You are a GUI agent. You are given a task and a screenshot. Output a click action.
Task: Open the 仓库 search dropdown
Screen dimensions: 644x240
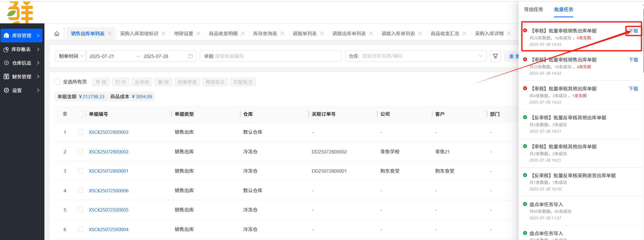click(416, 56)
